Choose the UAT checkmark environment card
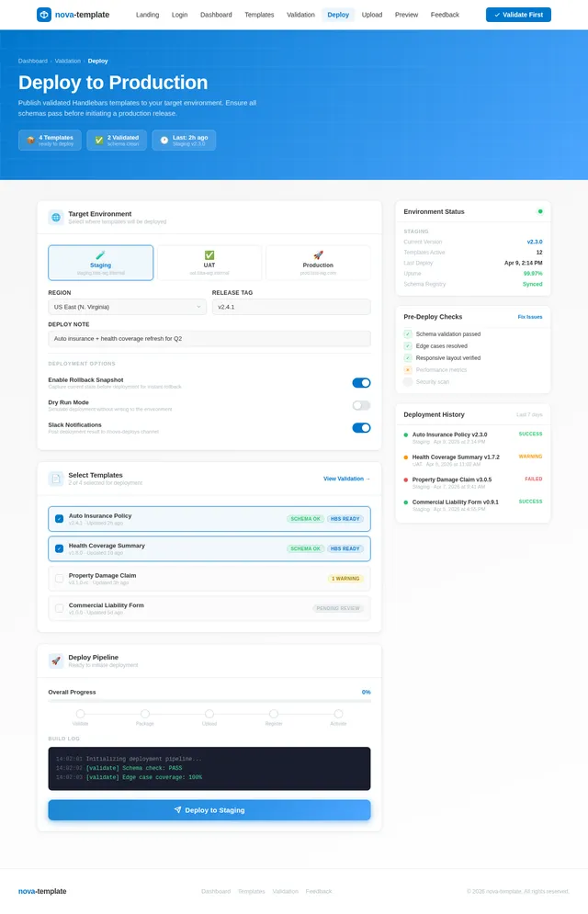 [209, 263]
